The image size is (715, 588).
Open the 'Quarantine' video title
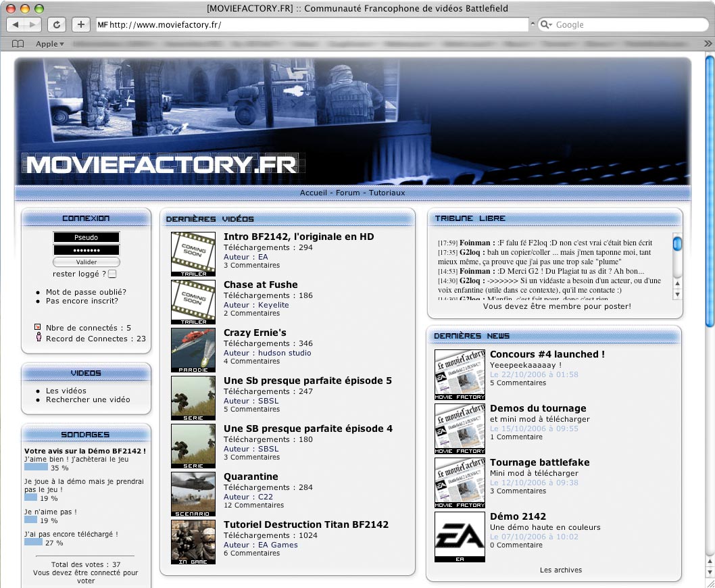(251, 476)
